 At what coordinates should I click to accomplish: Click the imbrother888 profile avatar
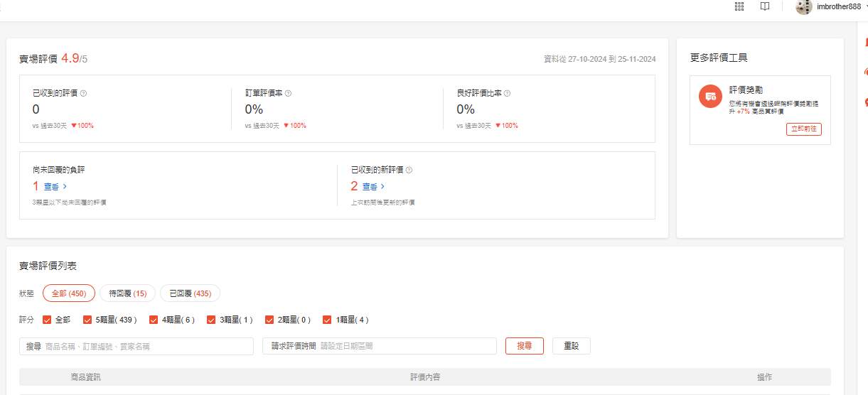click(804, 7)
